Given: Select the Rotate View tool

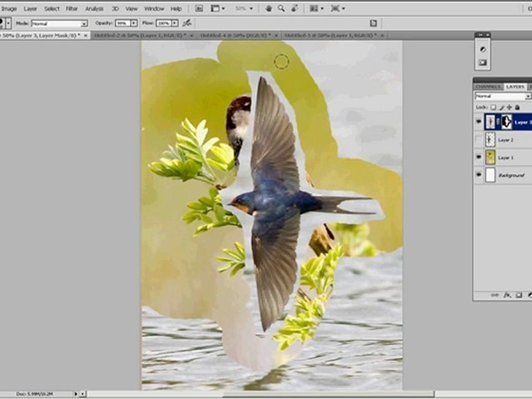Looking at the screenshot, I should (x=294, y=8).
